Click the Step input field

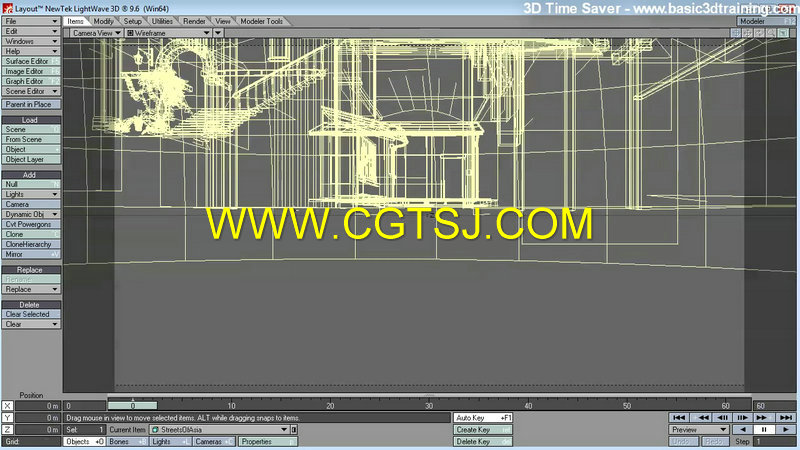pos(776,442)
